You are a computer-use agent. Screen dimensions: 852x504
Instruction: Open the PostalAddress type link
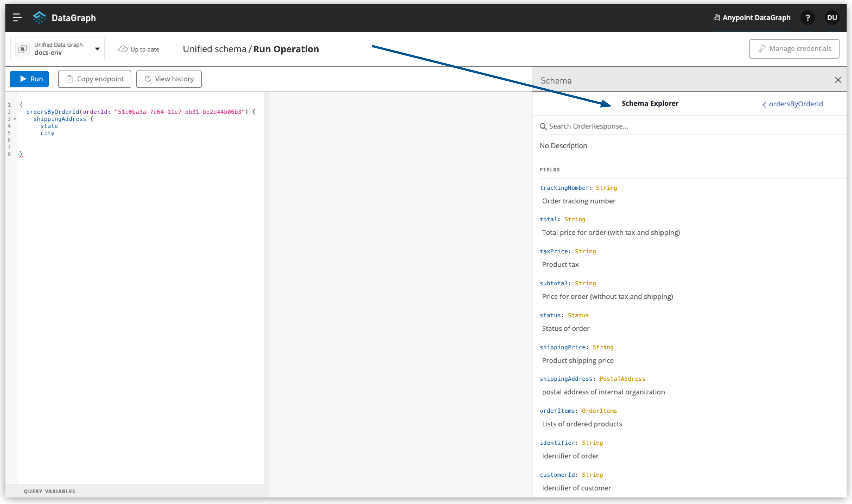622,379
